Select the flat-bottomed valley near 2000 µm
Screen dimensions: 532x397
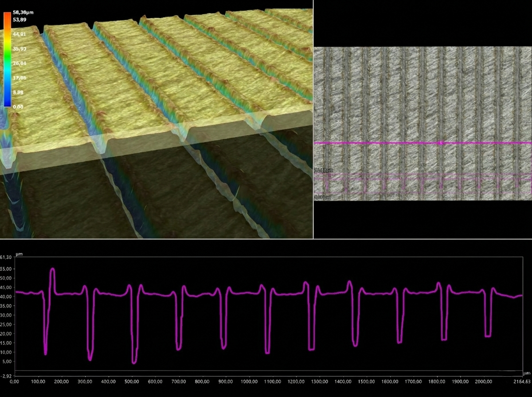pyautogui.click(x=488, y=336)
